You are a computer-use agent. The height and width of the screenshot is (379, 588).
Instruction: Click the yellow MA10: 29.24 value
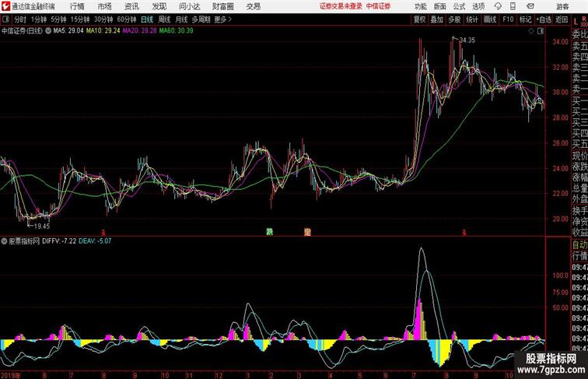click(103, 31)
